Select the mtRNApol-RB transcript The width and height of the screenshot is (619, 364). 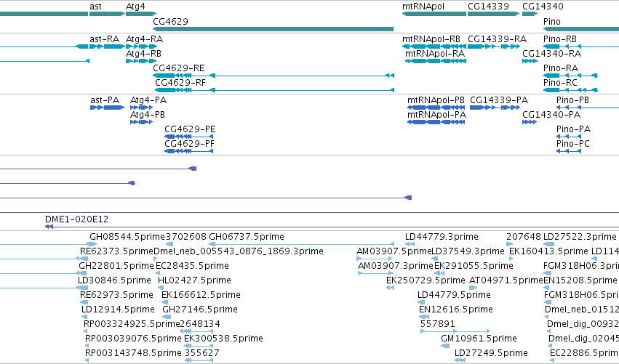point(434,46)
